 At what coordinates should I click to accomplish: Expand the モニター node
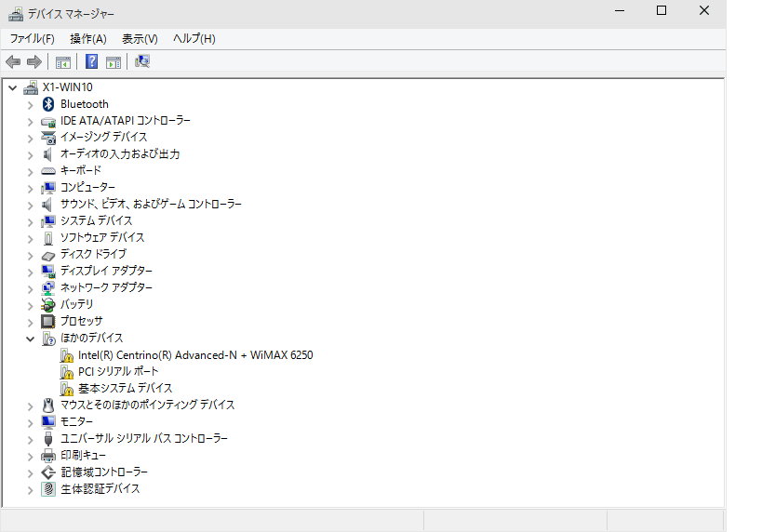coord(30,422)
